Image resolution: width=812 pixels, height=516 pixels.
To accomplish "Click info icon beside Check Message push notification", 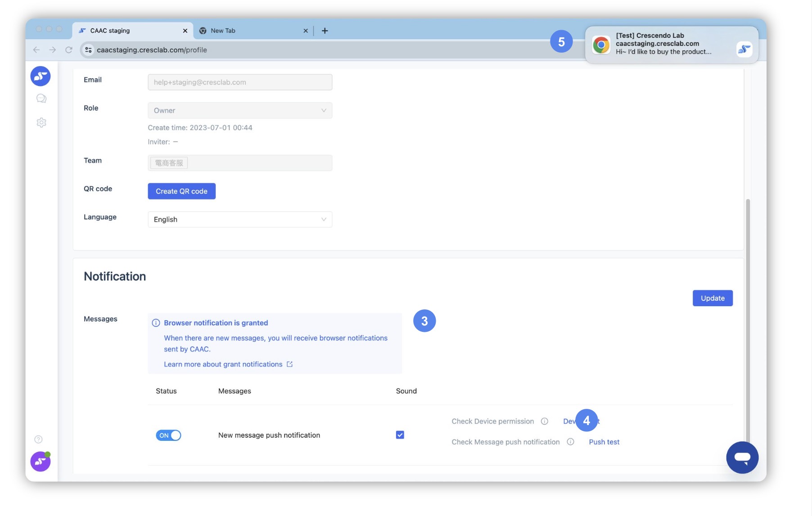I will pyautogui.click(x=570, y=442).
